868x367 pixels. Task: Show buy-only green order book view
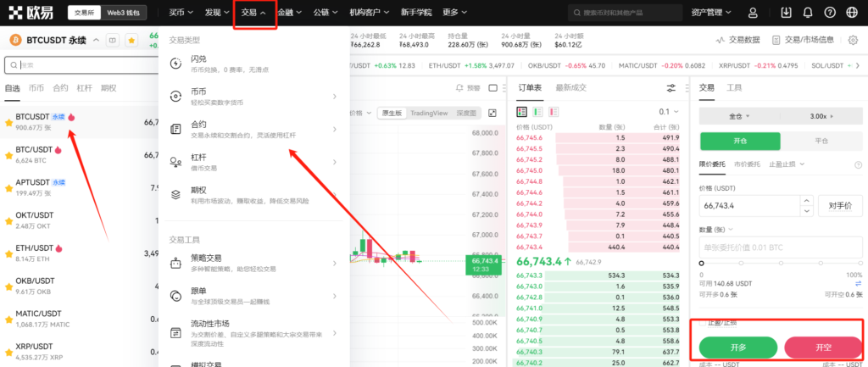point(537,112)
